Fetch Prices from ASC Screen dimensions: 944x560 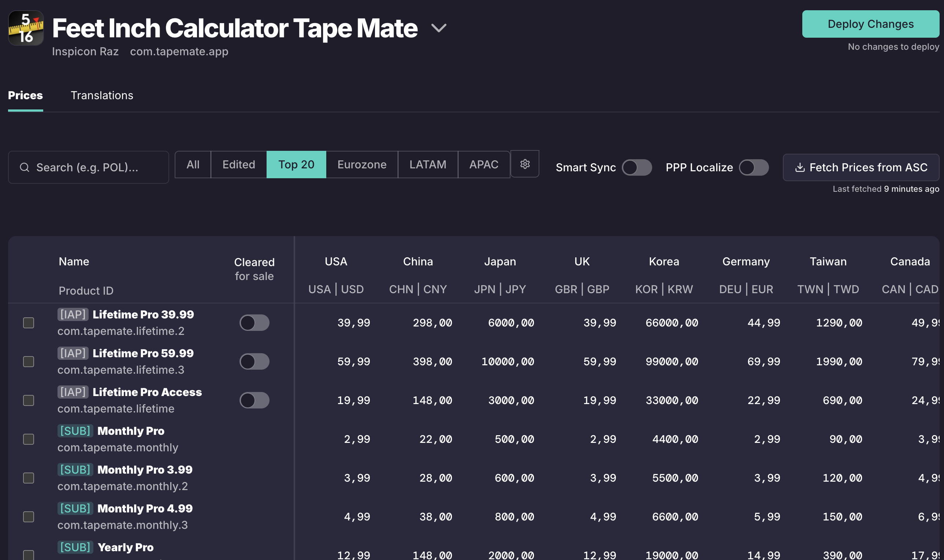(x=861, y=167)
